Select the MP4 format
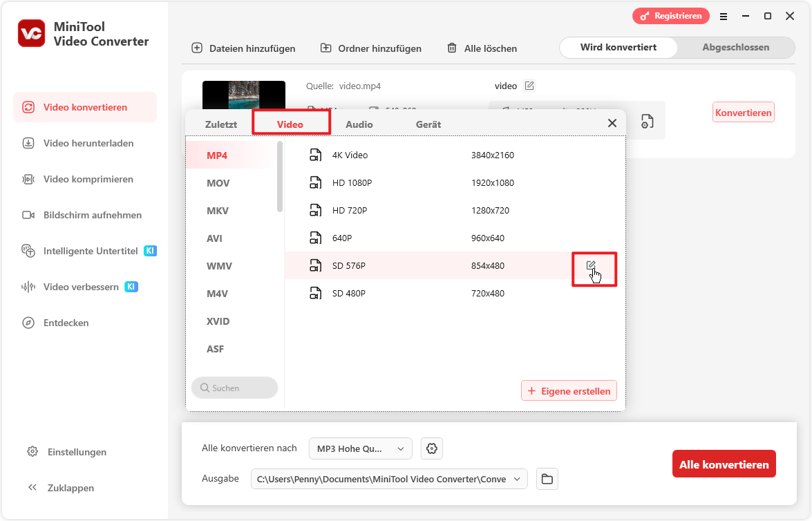Viewport: 812px width, 521px height. click(231, 155)
